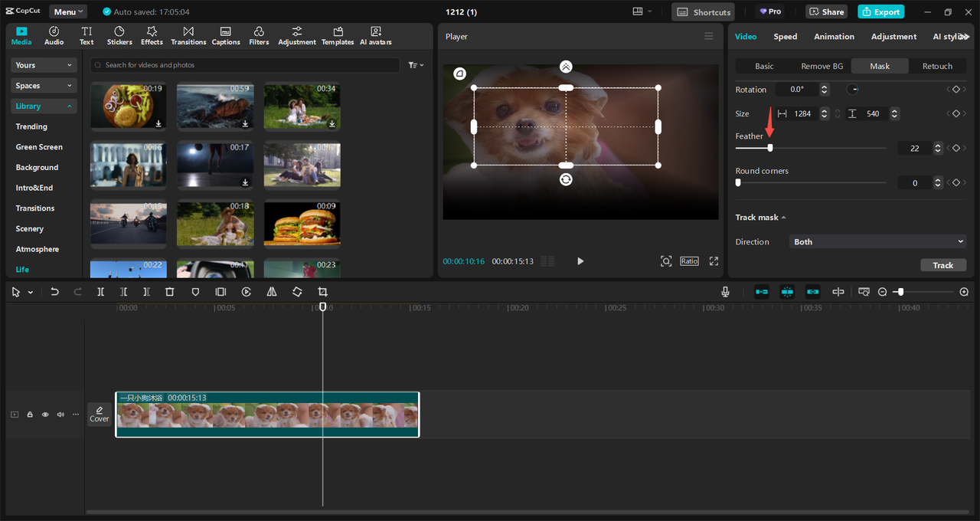The image size is (980, 521).
Task: Click the mirror flip icon
Action: coord(272,292)
